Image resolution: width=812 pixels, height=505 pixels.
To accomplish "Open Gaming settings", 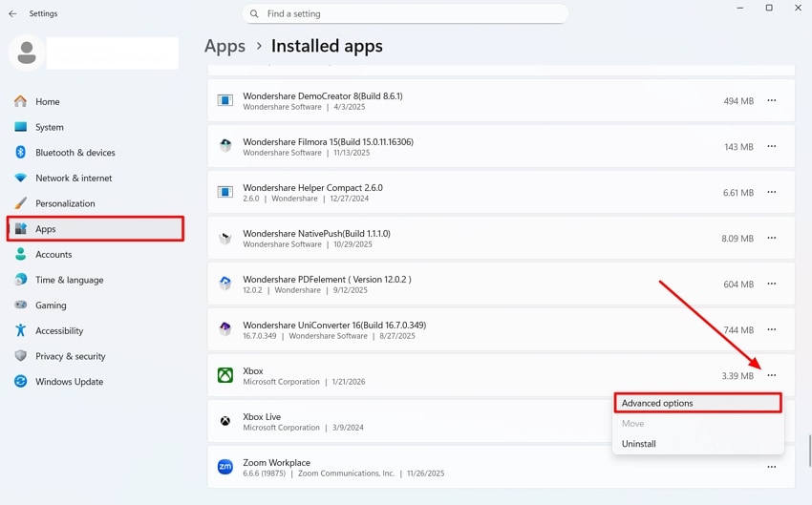I will pyautogui.click(x=96, y=305).
